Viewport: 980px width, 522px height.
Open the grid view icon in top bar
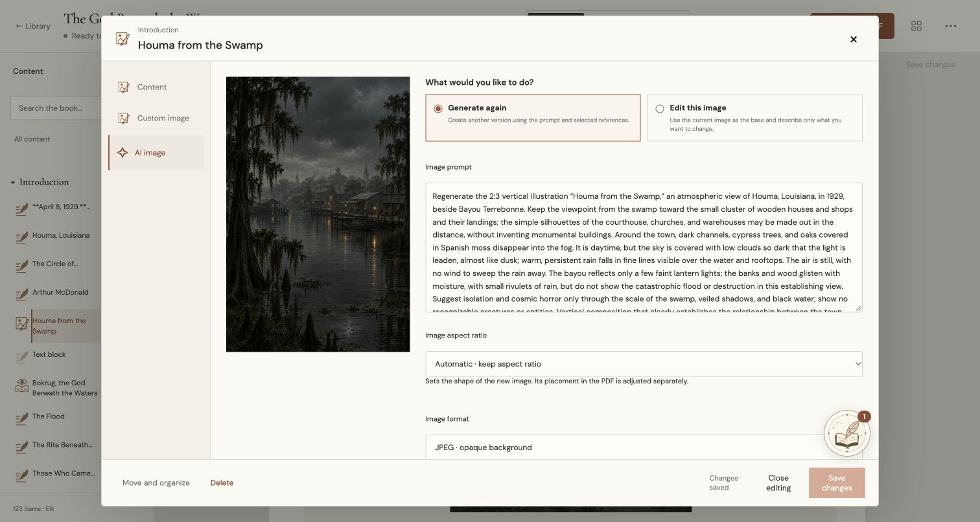coord(916,26)
